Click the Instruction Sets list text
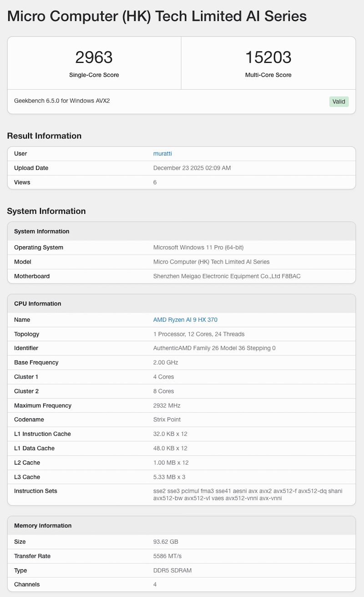Image resolution: width=364 pixels, height=597 pixels. pos(248,495)
